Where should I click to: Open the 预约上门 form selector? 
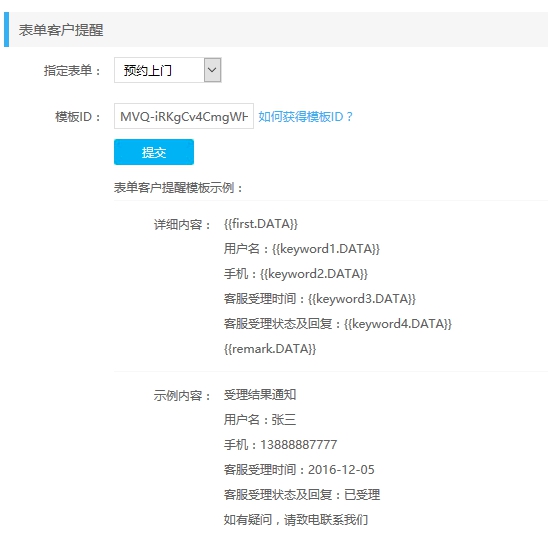click(x=167, y=70)
